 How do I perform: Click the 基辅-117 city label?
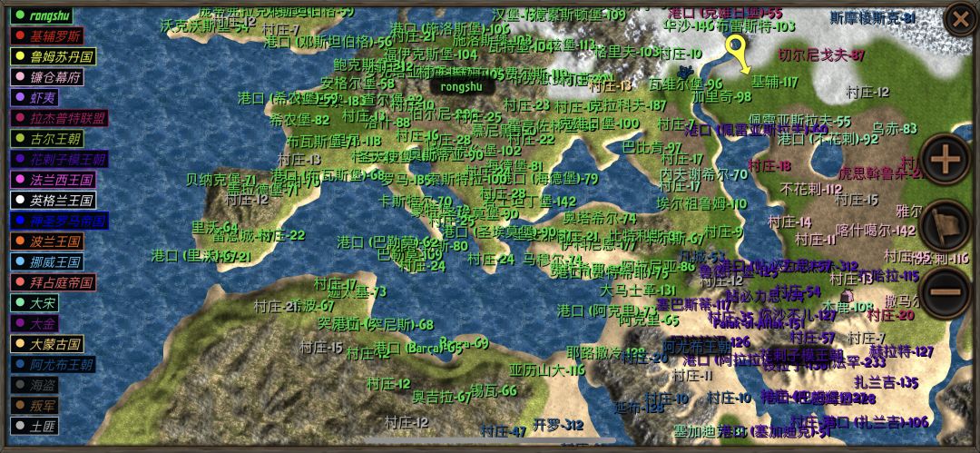(x=774, y=82)
